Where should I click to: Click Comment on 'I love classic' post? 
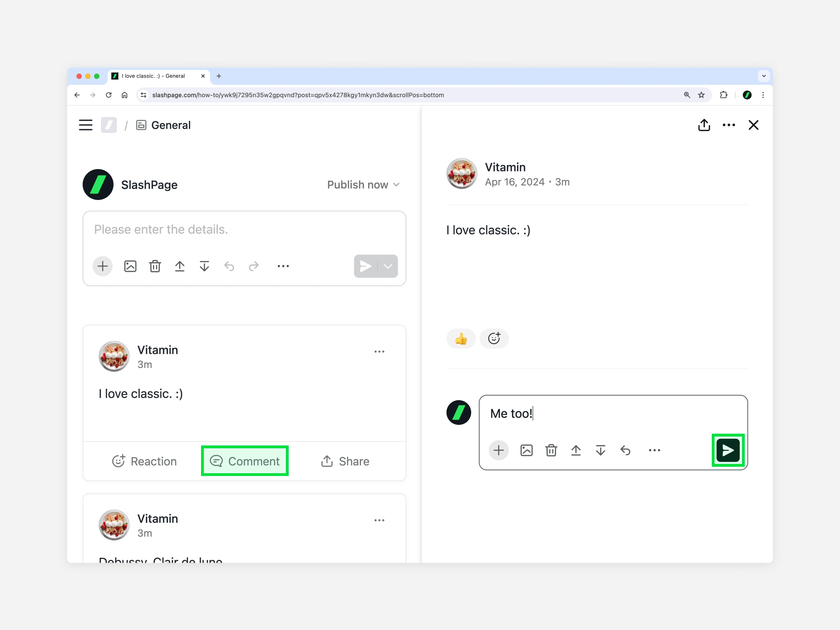point(245,461)
